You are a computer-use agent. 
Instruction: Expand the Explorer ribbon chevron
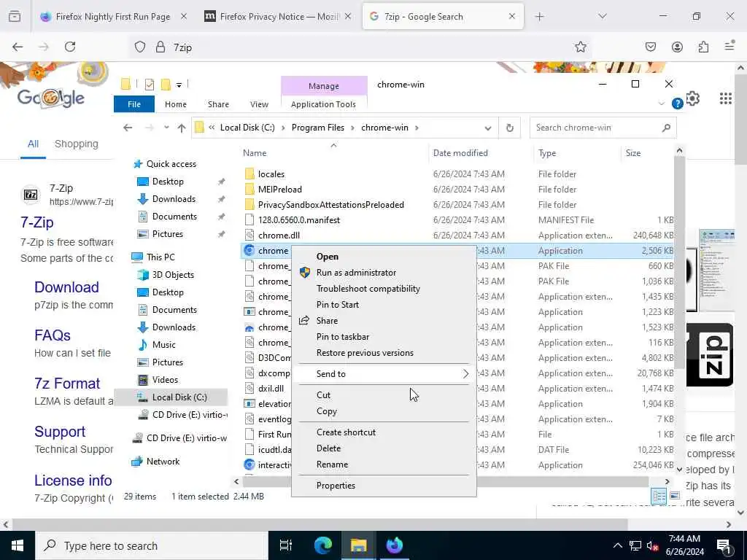(x=661, y=104)
